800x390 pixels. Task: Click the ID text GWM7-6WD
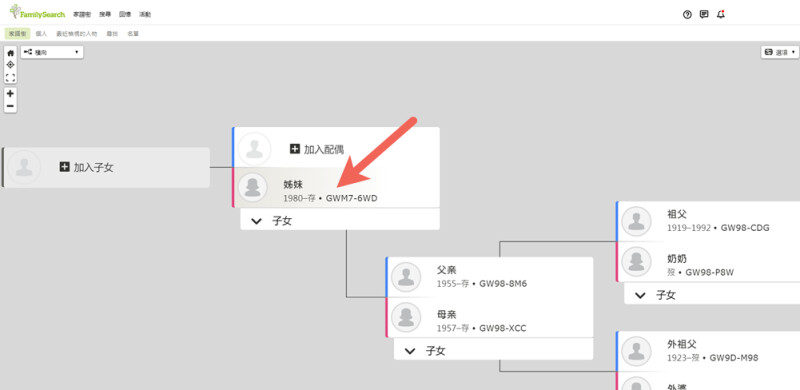[352, 198]
